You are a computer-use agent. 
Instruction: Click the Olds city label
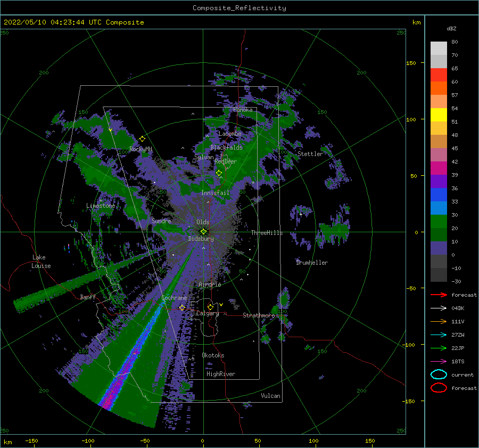coord(203,222)
